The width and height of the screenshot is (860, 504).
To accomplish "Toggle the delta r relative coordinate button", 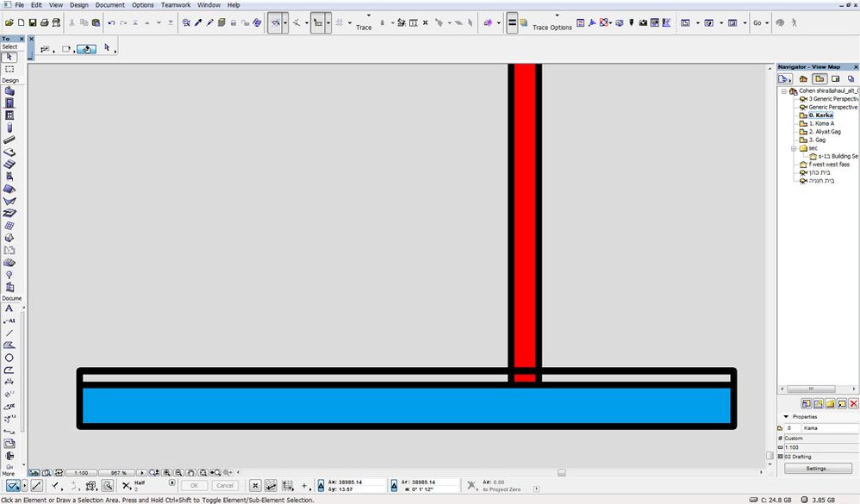I will [x=394, y=485].
